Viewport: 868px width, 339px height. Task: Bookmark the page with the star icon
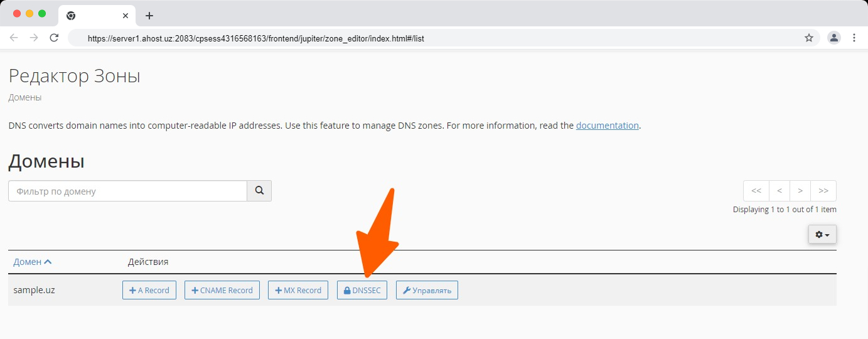point(809,38)
